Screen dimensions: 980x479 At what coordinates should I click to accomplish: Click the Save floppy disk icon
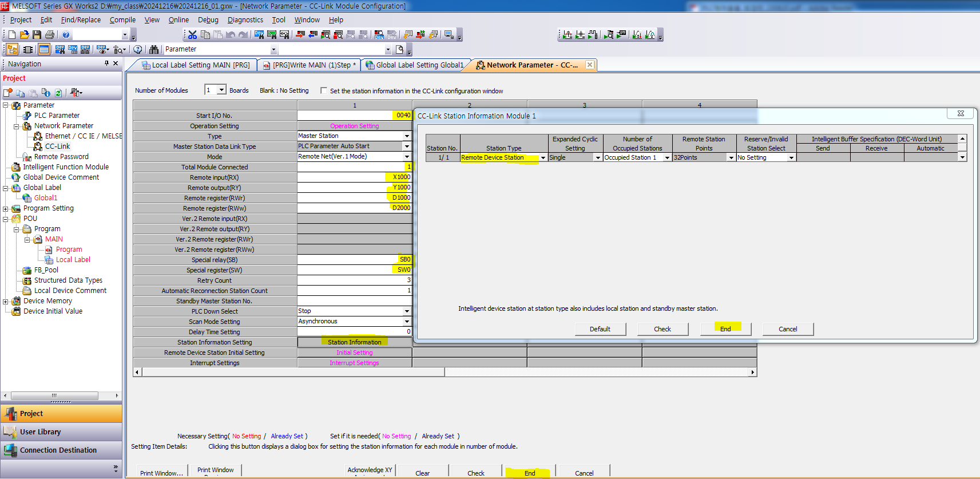(x=37, y=35)
